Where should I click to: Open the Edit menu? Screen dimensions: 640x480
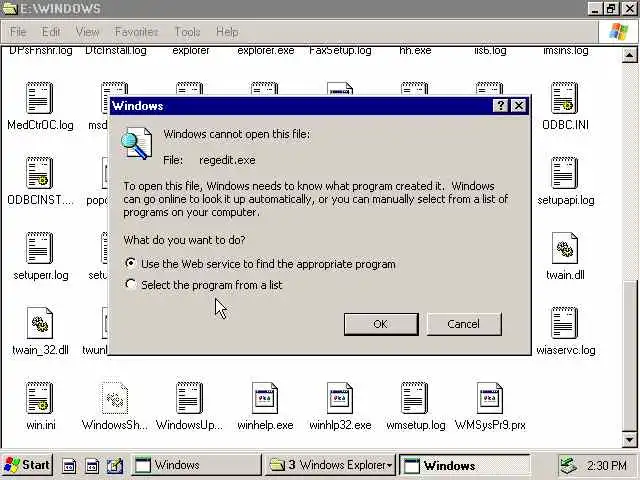coord(51,32)
